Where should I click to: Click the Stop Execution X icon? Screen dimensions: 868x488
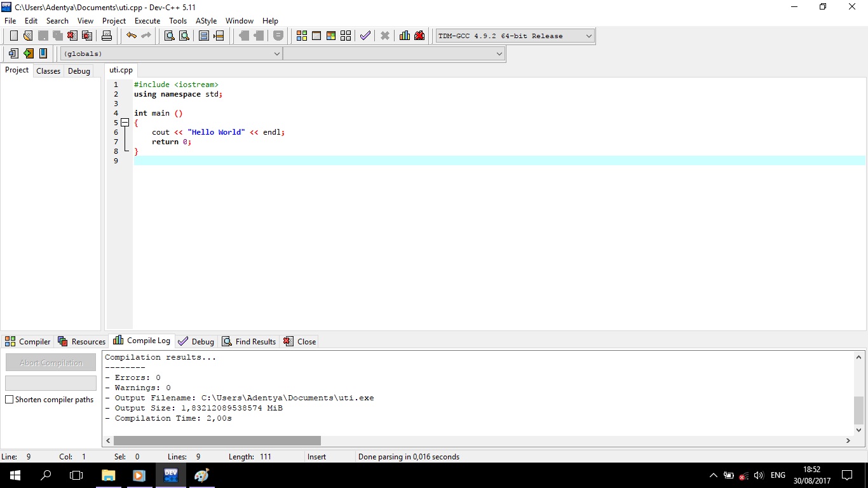pyautogui.click(x=385, y=36)
